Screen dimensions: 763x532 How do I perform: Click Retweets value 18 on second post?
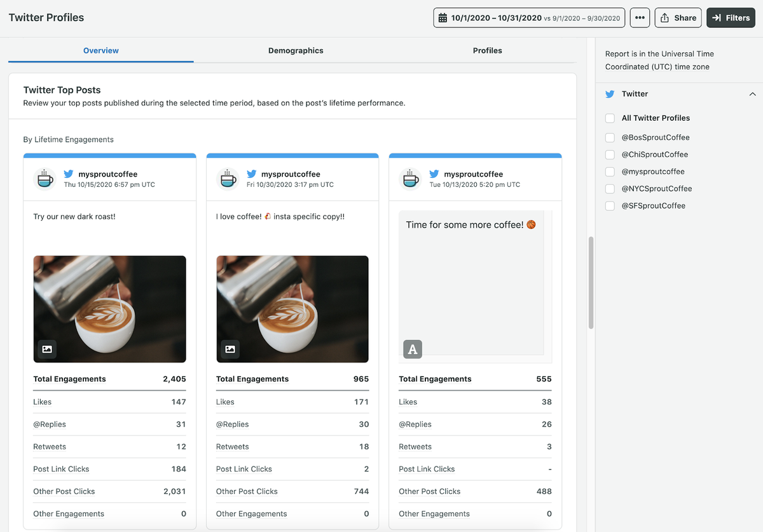pos(364,447)
